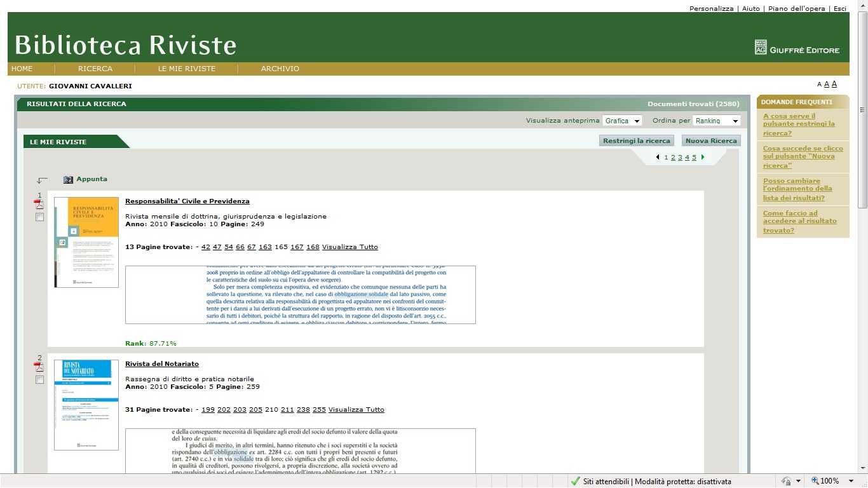Click the Responsabilita' Civile e Previdenza cover thumbnail
868x488 pixels.
point(86,242)
